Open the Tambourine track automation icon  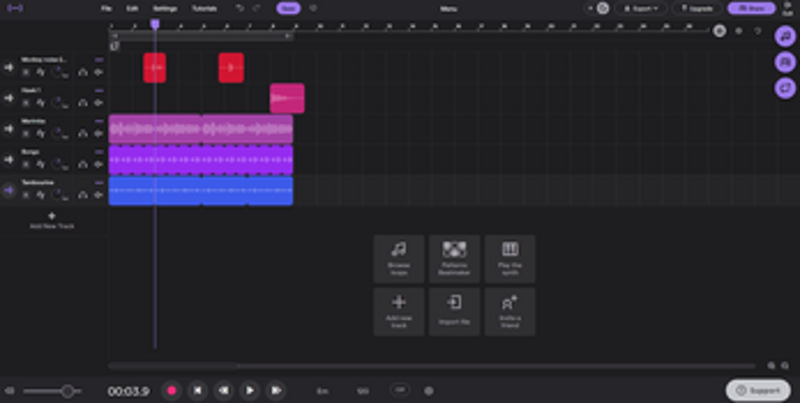click(41, 195)
